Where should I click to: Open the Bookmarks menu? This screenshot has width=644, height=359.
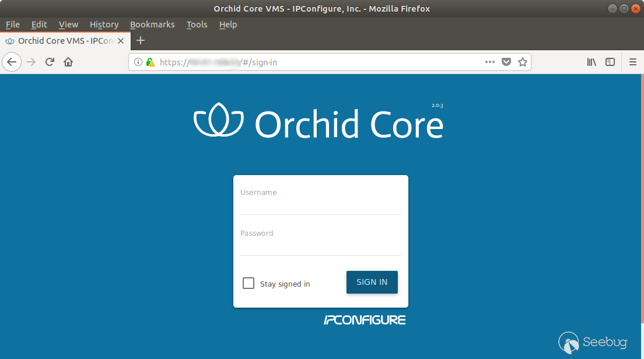pos(152,25)
